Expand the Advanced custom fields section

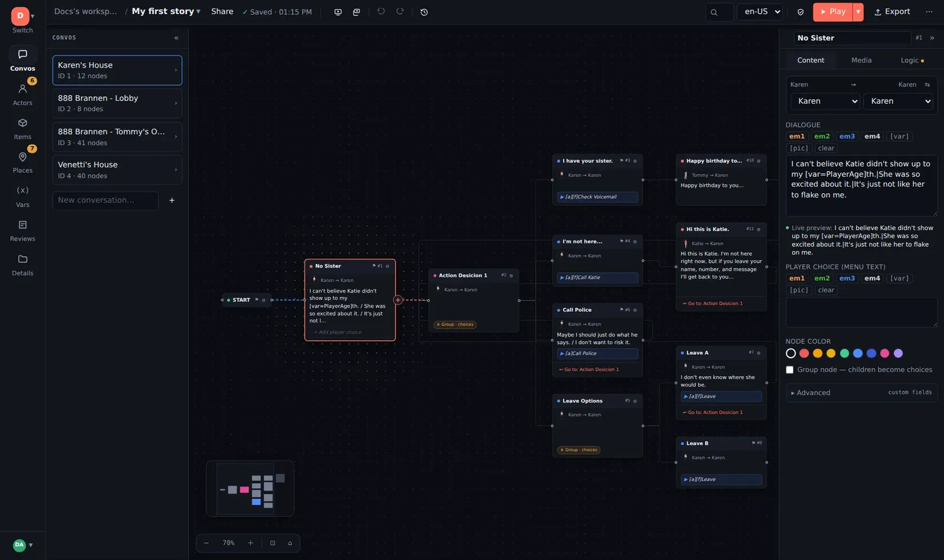[861, 393]
